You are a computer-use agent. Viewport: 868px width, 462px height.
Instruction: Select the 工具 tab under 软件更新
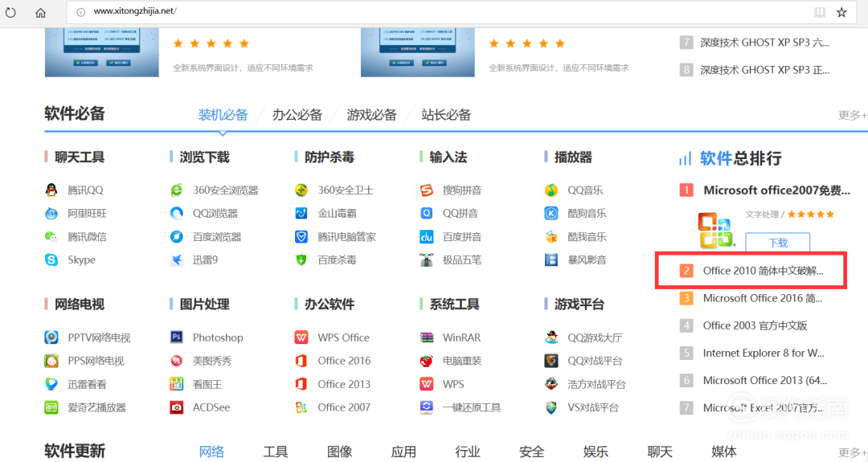[275, 452]
